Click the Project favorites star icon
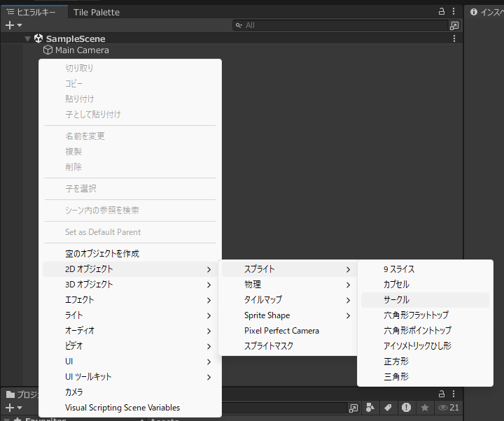 tap(425, 408)
